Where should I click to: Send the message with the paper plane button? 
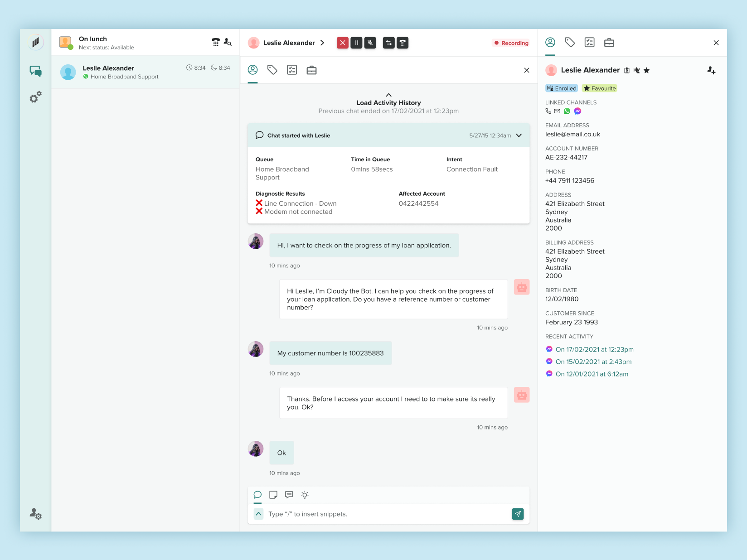click(518, 514)
